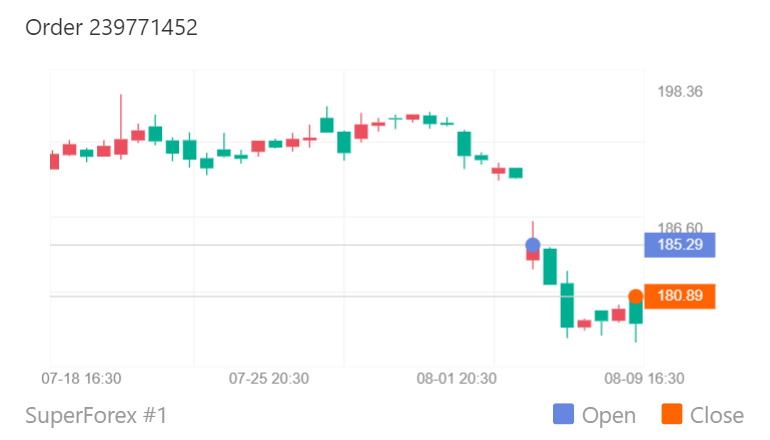Click the 198.36 price axis label
The height and width of the screenshot is (440, 770).
pos(680,92)
